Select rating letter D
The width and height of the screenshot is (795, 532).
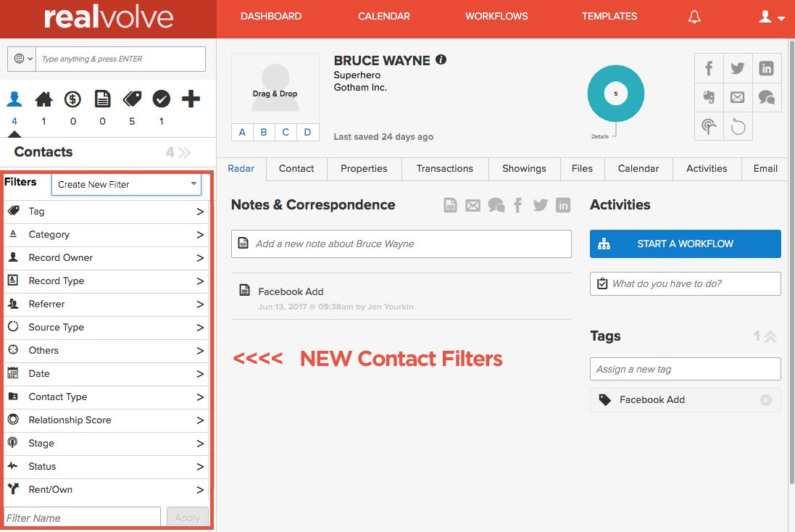click(307, 132)
